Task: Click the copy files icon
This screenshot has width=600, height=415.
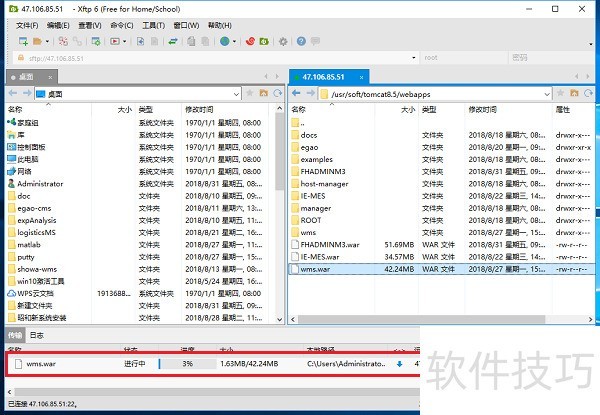Action: [x=191, y=41]
